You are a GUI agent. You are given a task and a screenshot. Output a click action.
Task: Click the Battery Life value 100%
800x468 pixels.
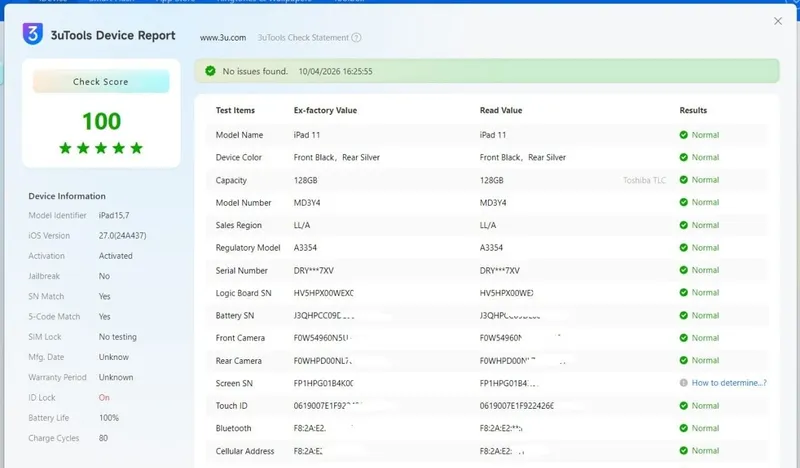(x=109, y=417)
